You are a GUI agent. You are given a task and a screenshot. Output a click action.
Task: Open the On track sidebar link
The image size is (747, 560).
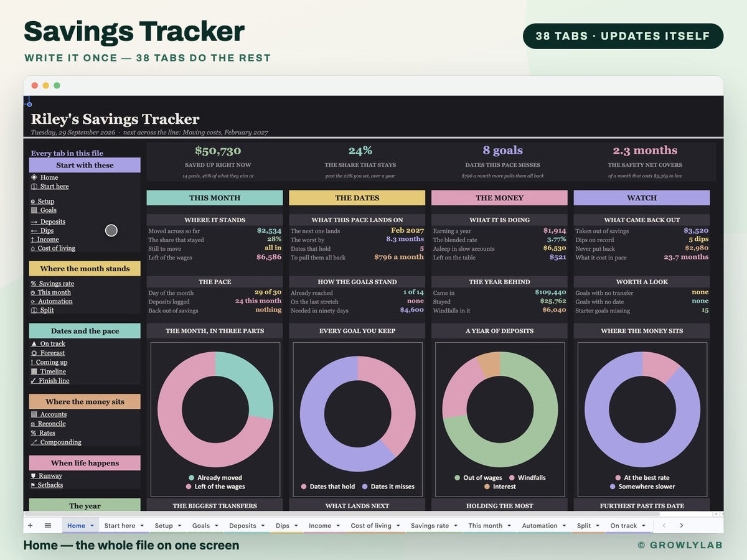48,343
